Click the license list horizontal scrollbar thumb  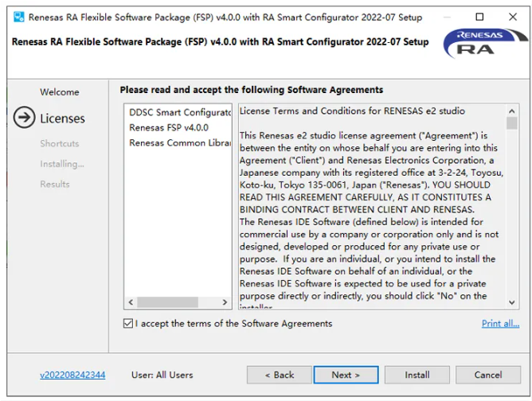coord(167,302)
